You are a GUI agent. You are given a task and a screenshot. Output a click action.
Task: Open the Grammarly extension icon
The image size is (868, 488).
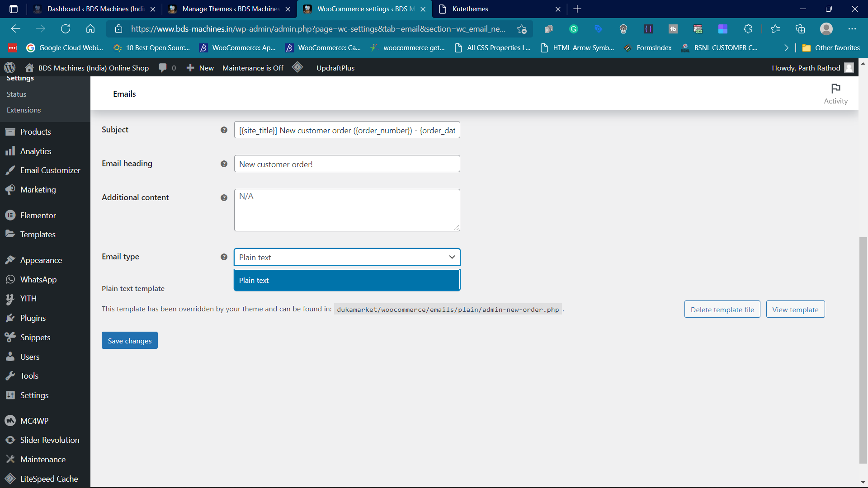click(574, 29)
